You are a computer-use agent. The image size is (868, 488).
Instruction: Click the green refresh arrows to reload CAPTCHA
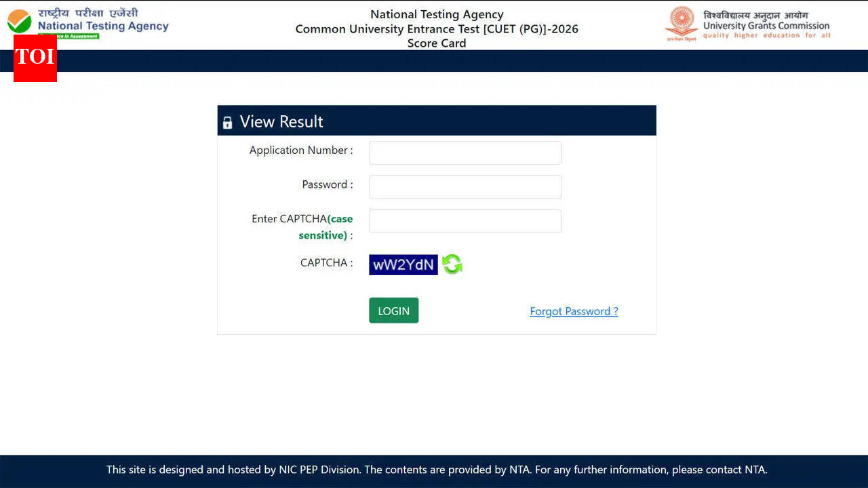pyautogui.click(x=452, y=264)
